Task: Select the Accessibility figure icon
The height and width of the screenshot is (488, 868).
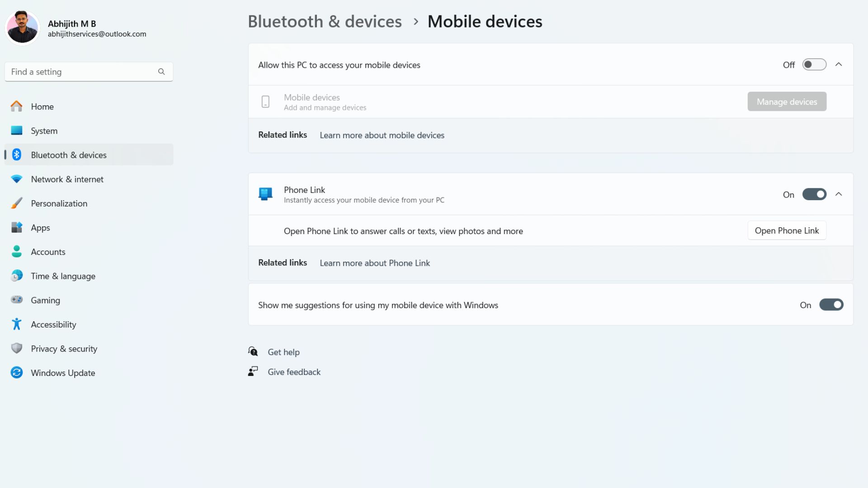Action: [x=17, y=324]
